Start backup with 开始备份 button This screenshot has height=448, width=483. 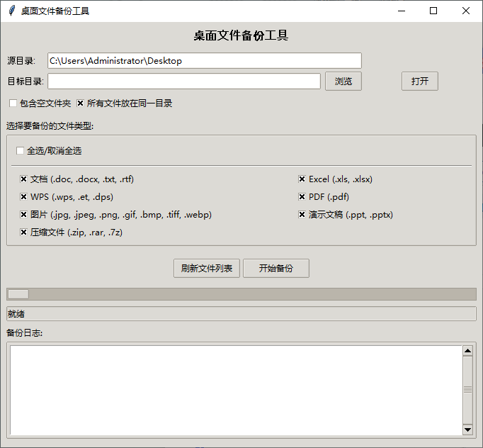point(275,269)
